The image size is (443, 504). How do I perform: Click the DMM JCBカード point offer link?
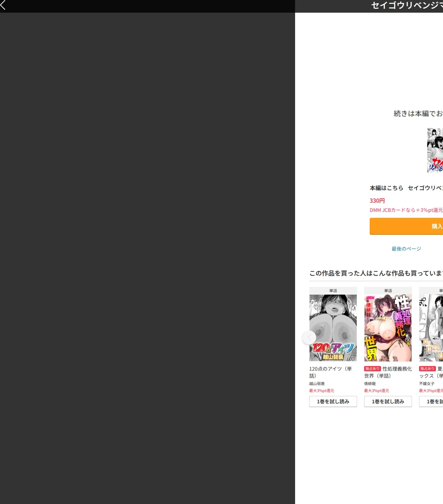[406, 210]
